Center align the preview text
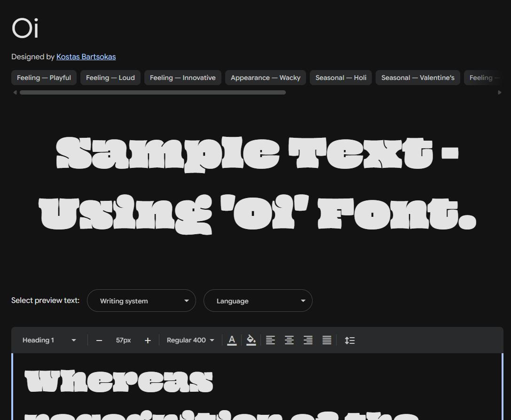The height and width of the screenshot is (420, 511). (289, 340)
